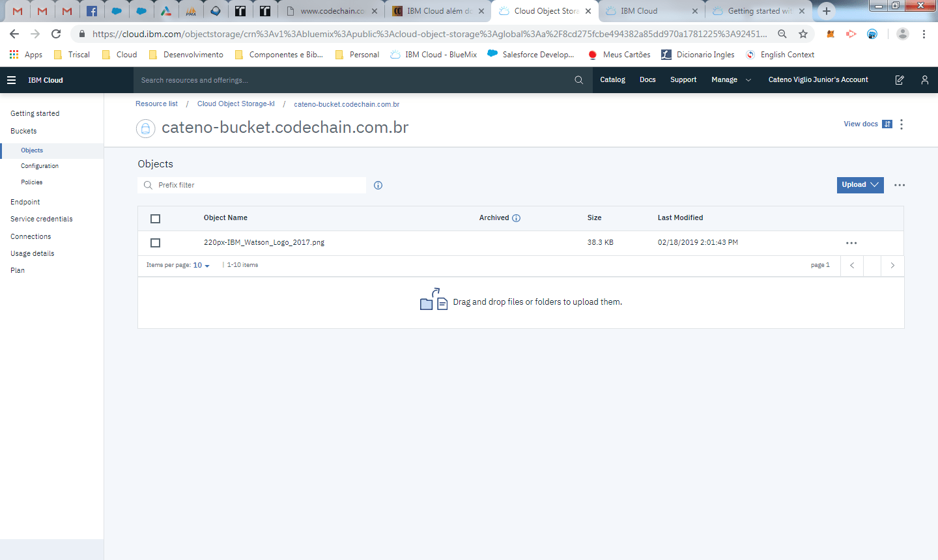Go to the next page of objects
Viewport: 938px width, 560px height.
tap(892, 266)
